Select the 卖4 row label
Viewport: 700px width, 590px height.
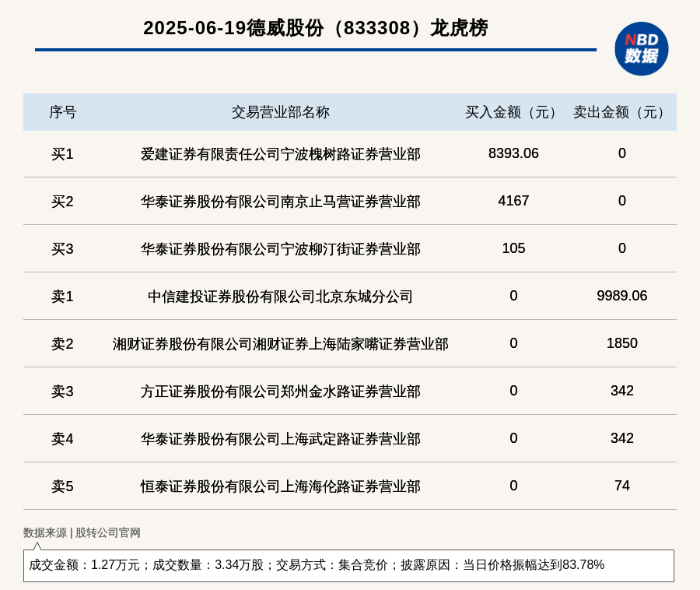pyautogui.click(x=62, y=438)
